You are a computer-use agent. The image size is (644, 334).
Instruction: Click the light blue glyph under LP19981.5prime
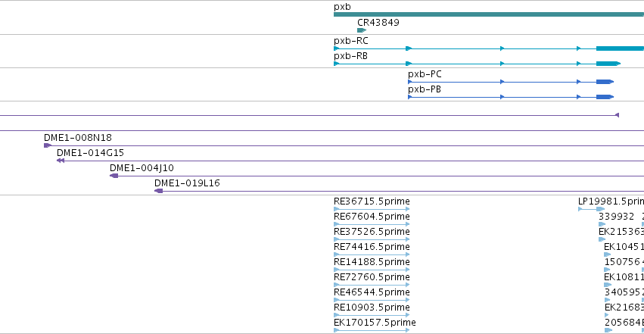tap(592, 209)
